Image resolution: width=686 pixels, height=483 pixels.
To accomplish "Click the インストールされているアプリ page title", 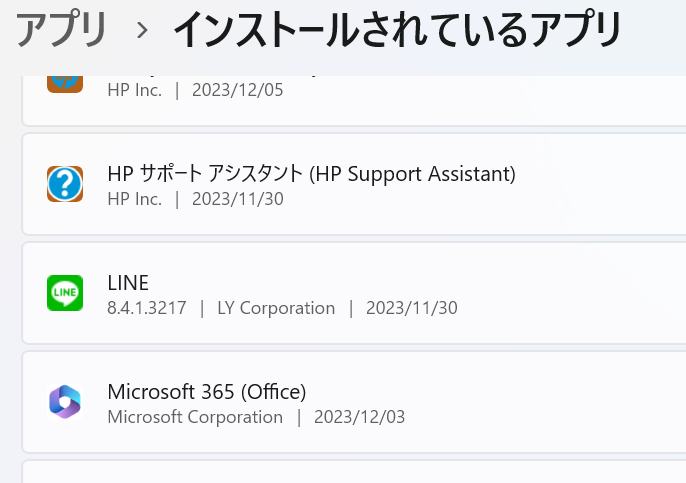I will click(x=397, y=29).
